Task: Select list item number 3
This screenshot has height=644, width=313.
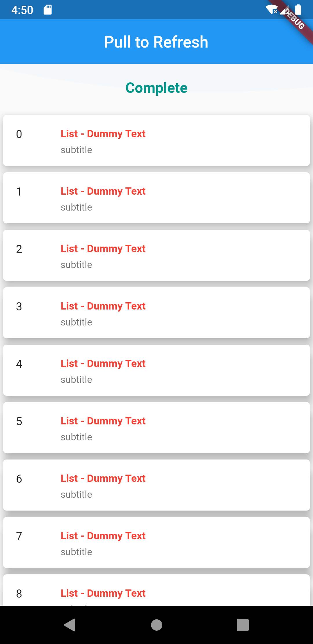Action: click(19, 307)
